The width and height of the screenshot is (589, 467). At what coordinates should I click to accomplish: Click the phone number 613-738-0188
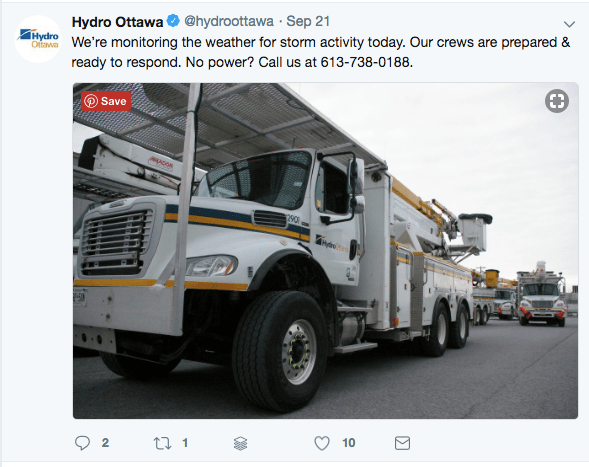365,62
